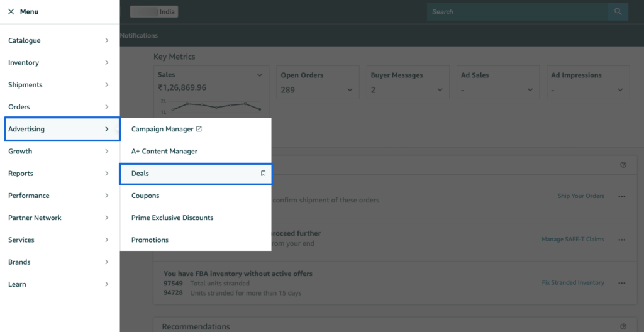
Task: Open the Orders menu
Action: (60, 107)
